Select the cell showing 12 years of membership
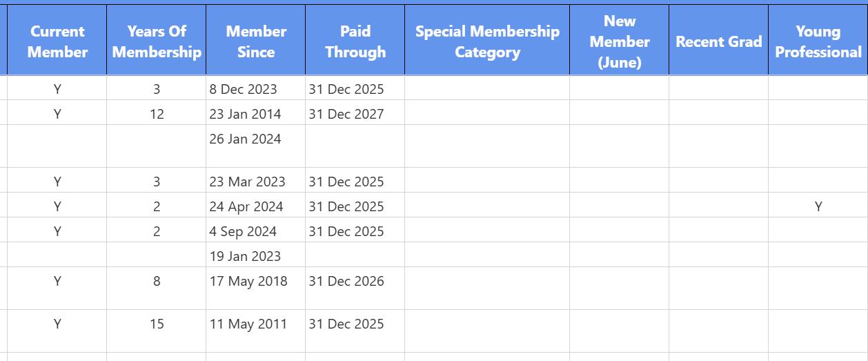The image size is (868, 361). coord(157,114)
